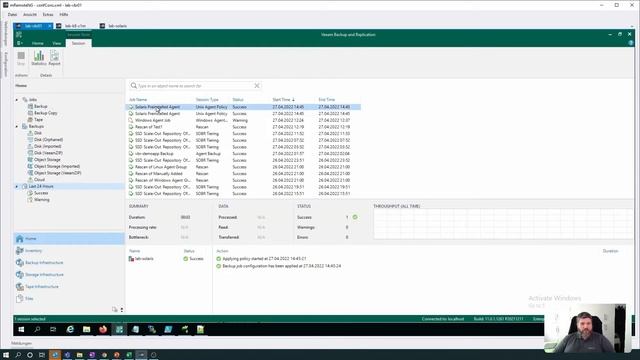Screen dimensions: 640x360
Task: Select the Veeam console remote taskbar icon
Action: [x=119, y=329]
